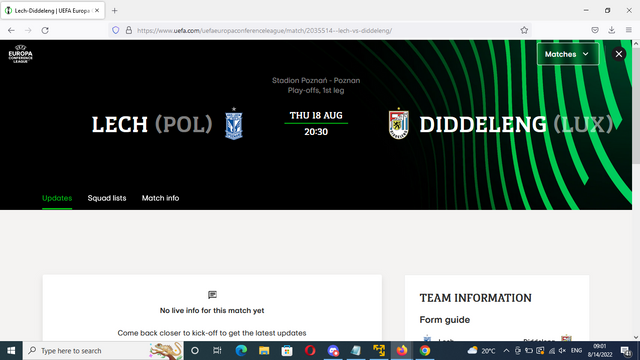Screen dimensions: 640x360
Task: Open the notification center icon
Action: click(x=626, y=351)
